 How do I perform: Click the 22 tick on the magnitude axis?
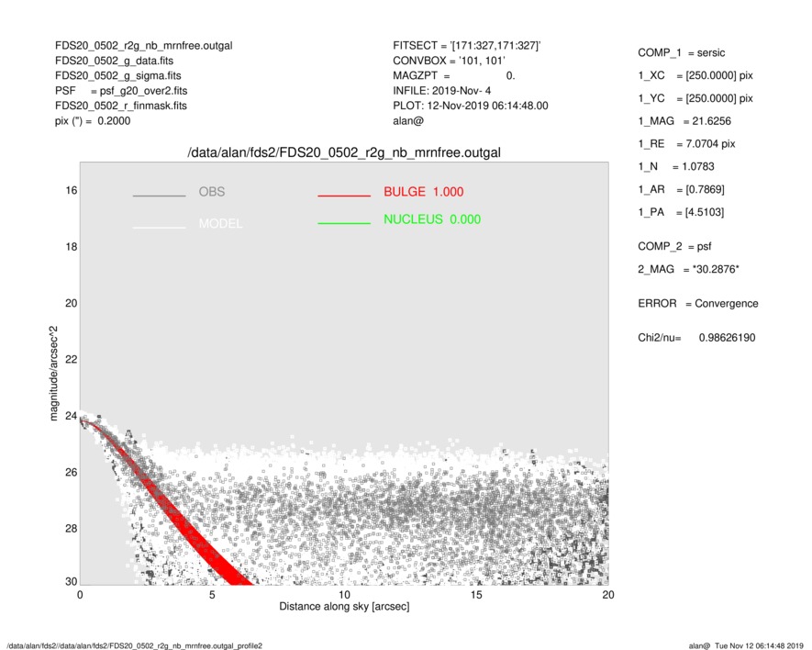(72, 359)
